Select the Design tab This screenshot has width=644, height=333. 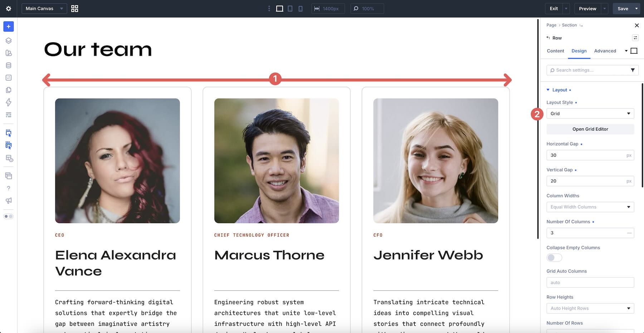coord(579,51)
